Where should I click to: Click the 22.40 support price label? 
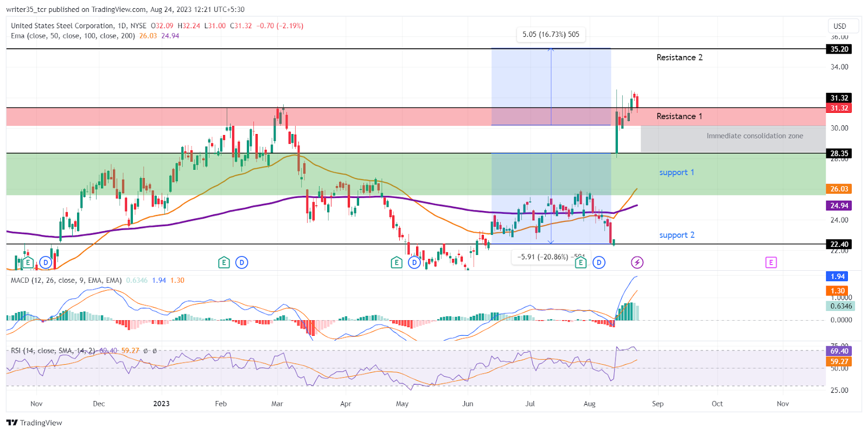click(x=839, y=244)
